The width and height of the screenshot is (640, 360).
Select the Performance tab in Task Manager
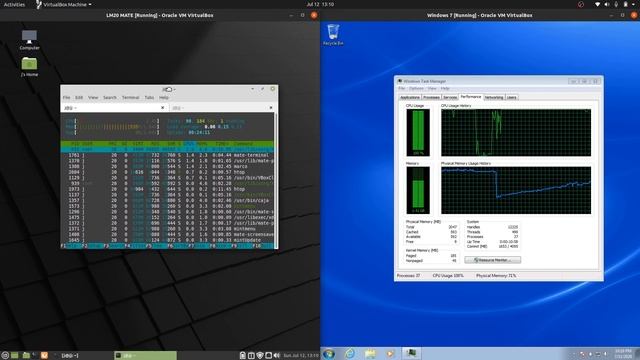[471, 97]
